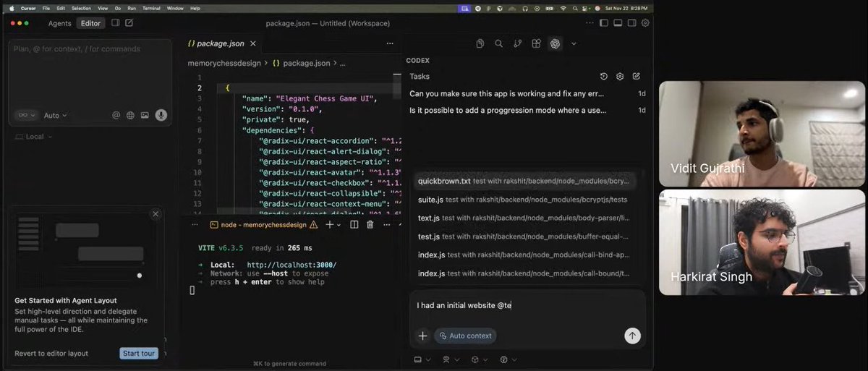Select test.js suggestion
This screenshot has width=868, height=371.
coord(527,236)
